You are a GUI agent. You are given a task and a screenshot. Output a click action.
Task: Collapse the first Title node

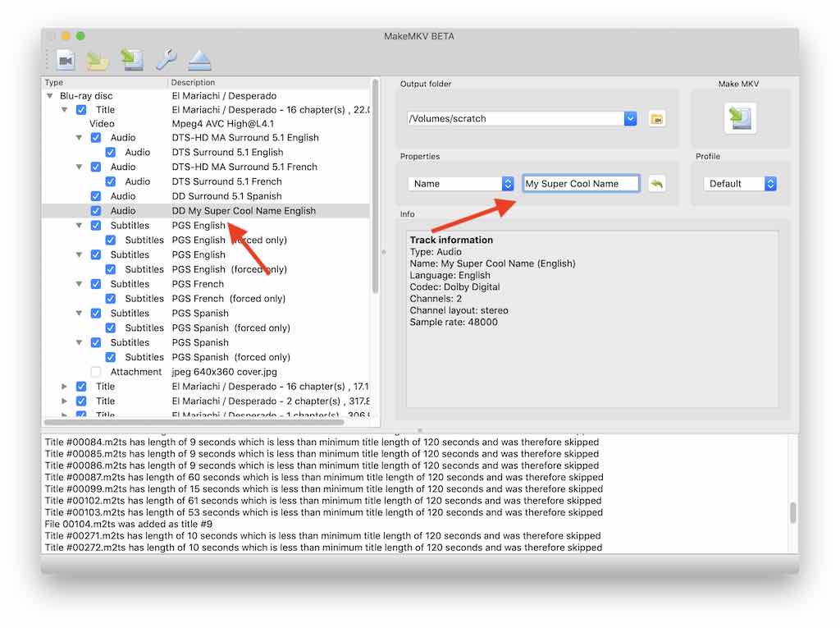[x=64, y=109]
